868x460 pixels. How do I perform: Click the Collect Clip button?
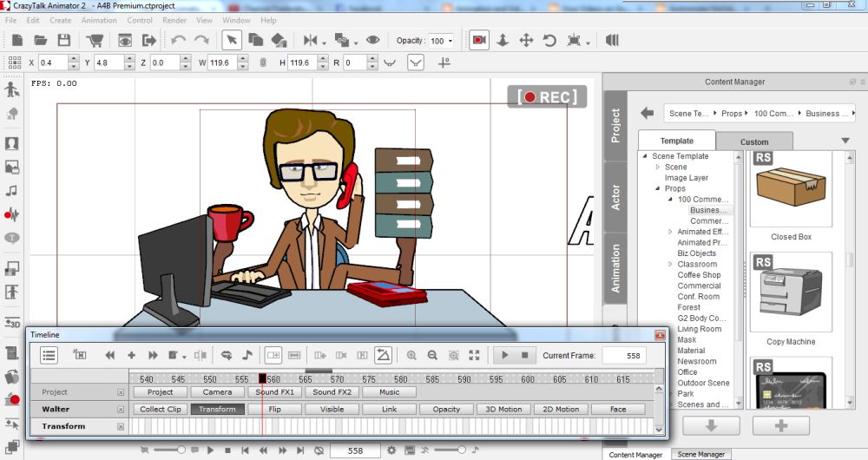[x=161, y=409]
